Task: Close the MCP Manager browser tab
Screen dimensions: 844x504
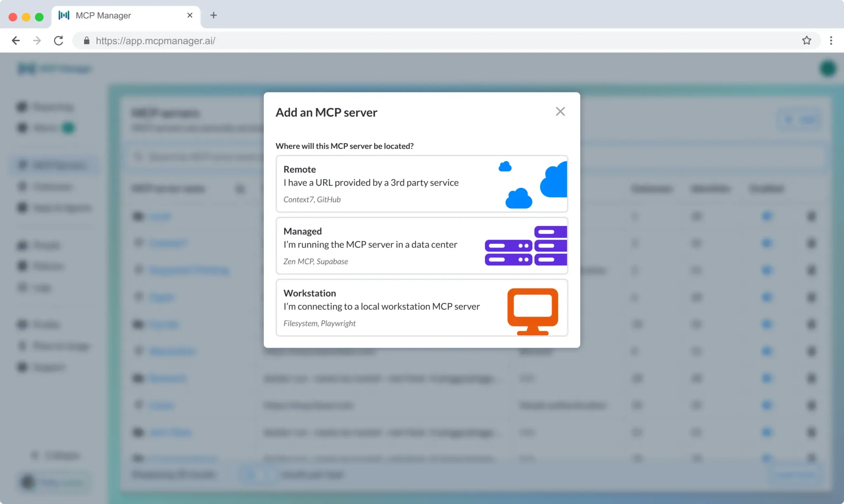Action: [x=190, y=15]
